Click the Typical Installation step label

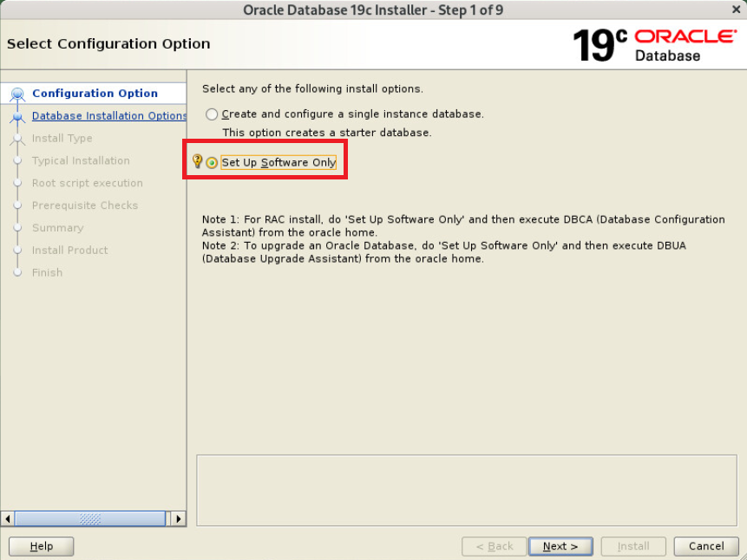tap(81, 160)
